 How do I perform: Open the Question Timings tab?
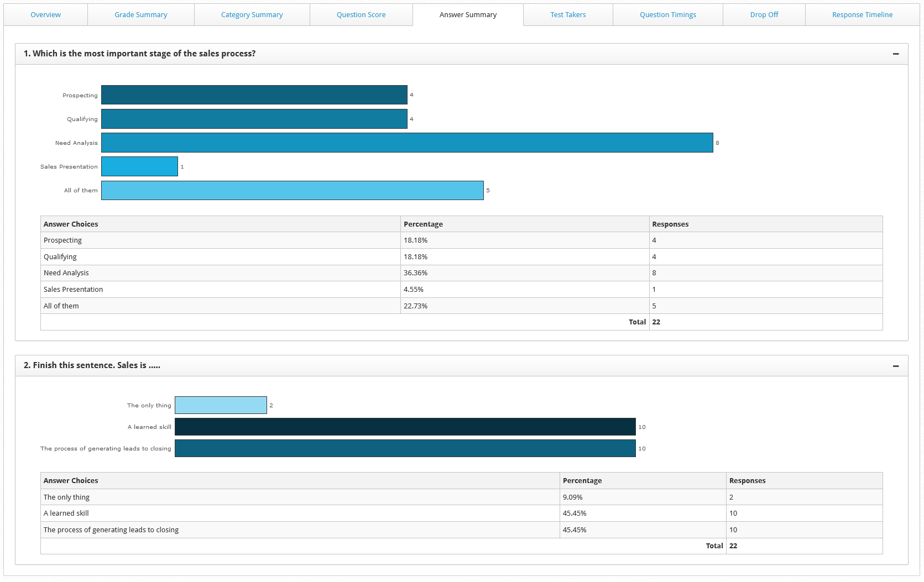tap(667, 15)
